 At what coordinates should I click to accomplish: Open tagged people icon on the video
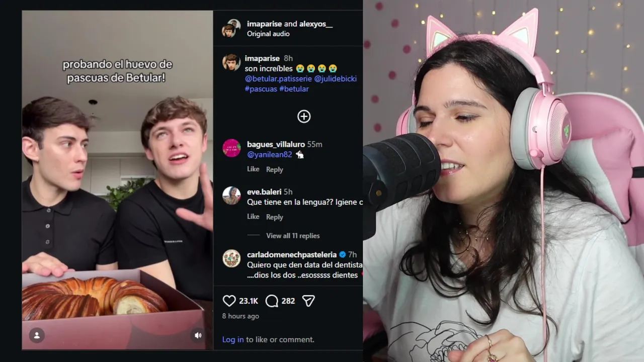[36, 335]
